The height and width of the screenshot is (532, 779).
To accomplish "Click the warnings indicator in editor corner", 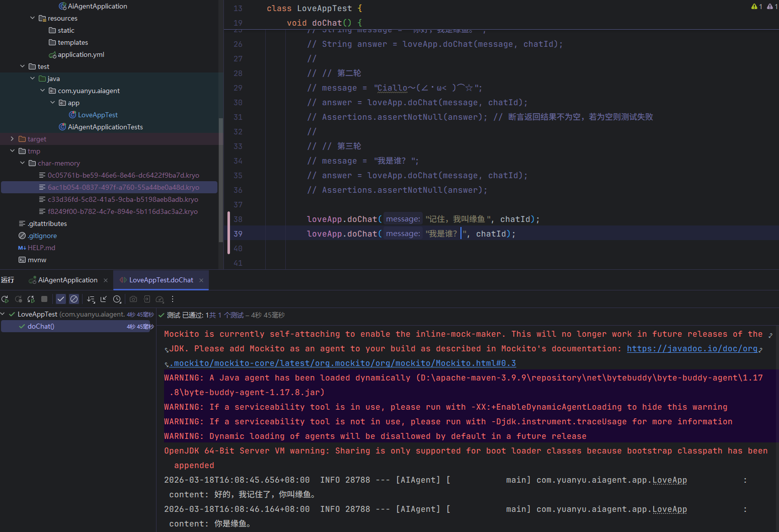I will click(756, 7).
